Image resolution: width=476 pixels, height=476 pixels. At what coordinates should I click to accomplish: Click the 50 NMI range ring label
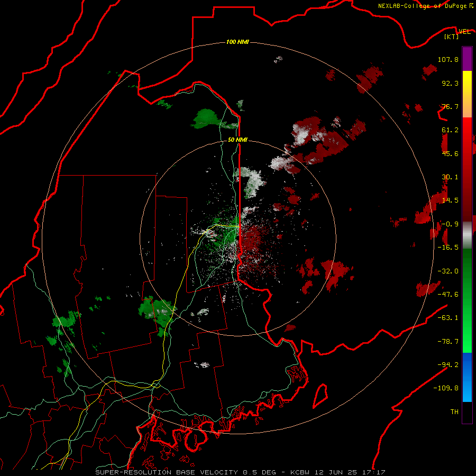(237, 140)
